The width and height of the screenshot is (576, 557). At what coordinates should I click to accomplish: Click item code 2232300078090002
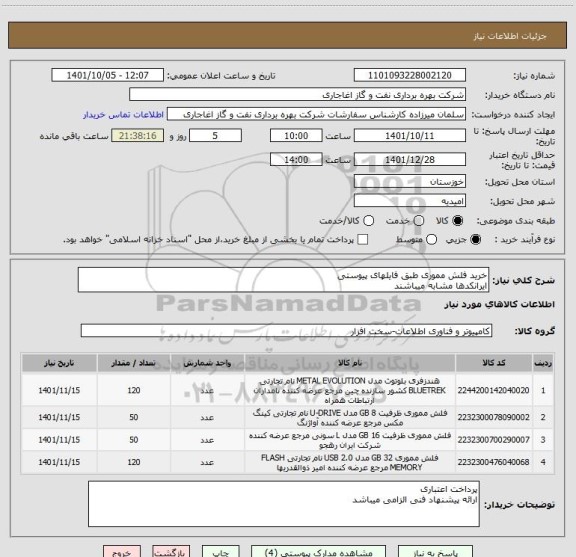(493, 417)
